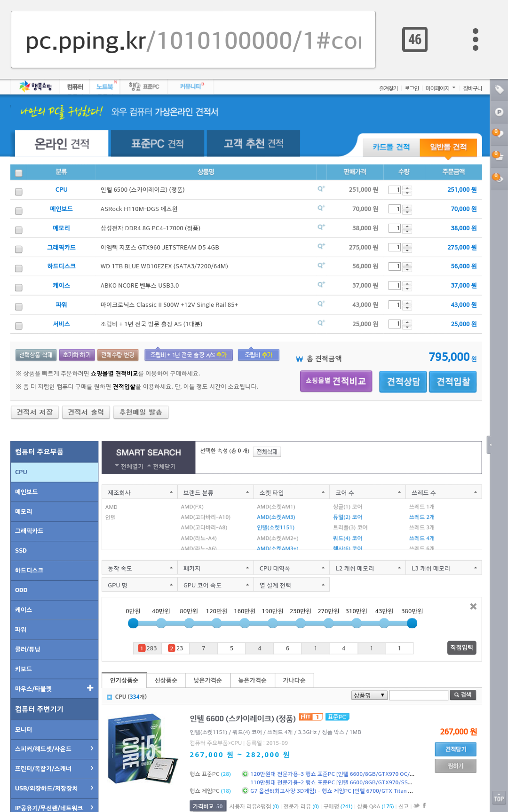Switch to the 표준PC 견적 tab

click(x=158, y=144)
